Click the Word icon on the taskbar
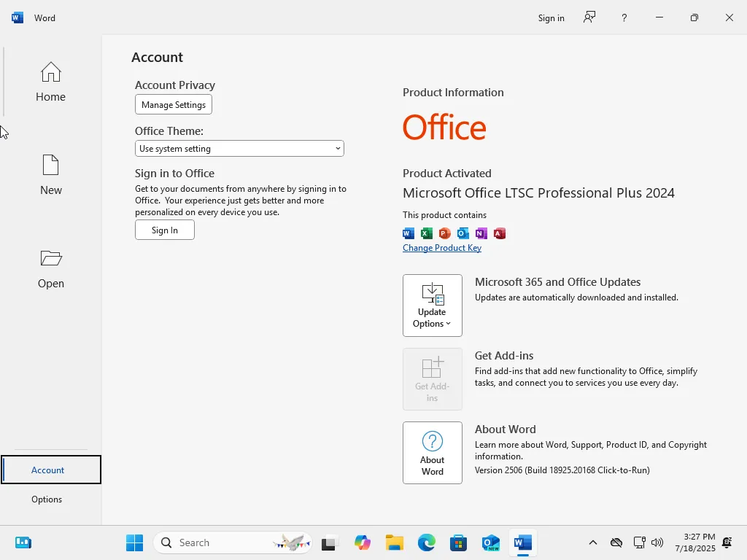Screen dimensions: 747x560 pos(522,542)
